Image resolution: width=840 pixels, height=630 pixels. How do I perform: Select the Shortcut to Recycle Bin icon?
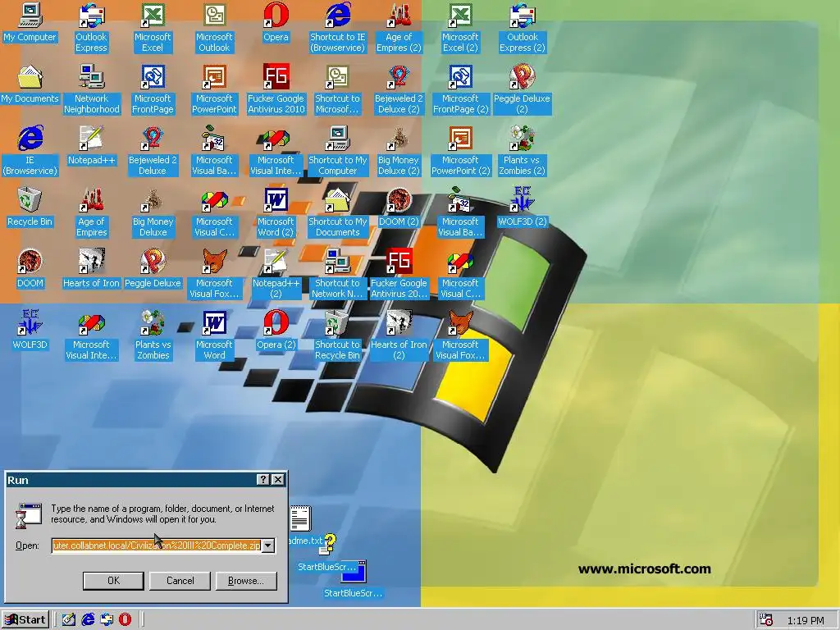click(x=337, y=336)
